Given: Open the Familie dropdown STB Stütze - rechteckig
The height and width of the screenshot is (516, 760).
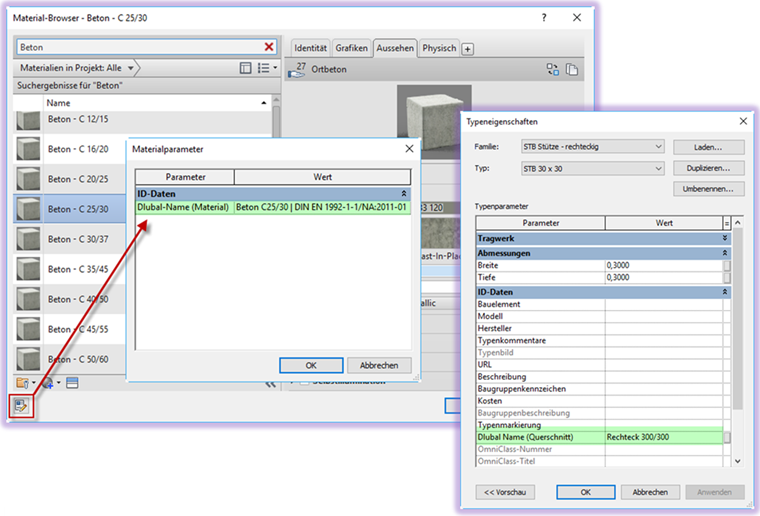Looking at the screenshot, I should point(592,146).
